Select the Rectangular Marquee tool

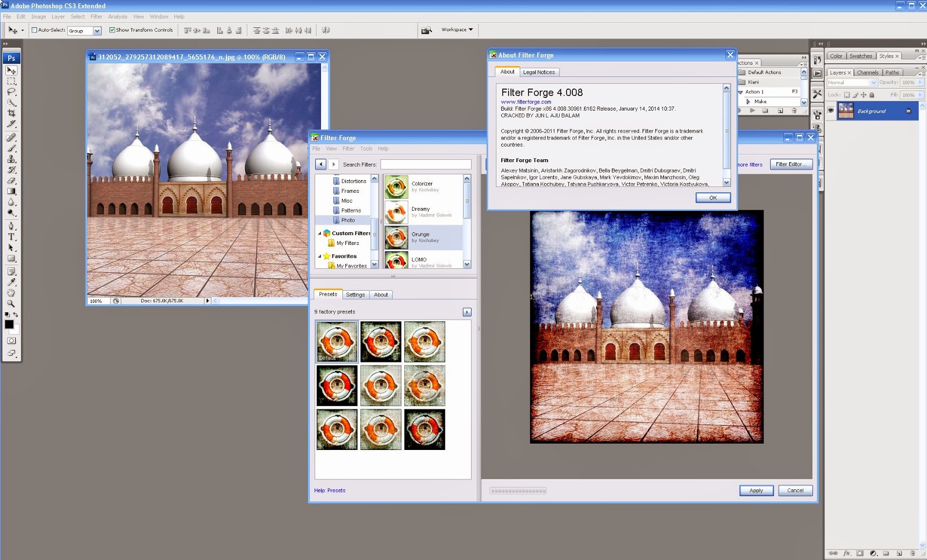11,81
